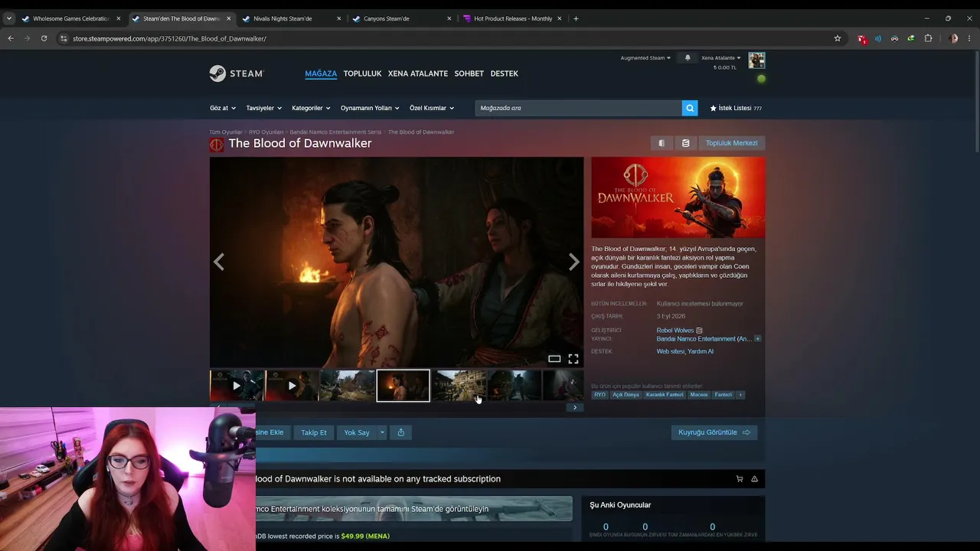The height and width of the screenshot is (551, 980).
Task: Add a tag with the plus button after Fantezi
Action: tap(740, 395)
